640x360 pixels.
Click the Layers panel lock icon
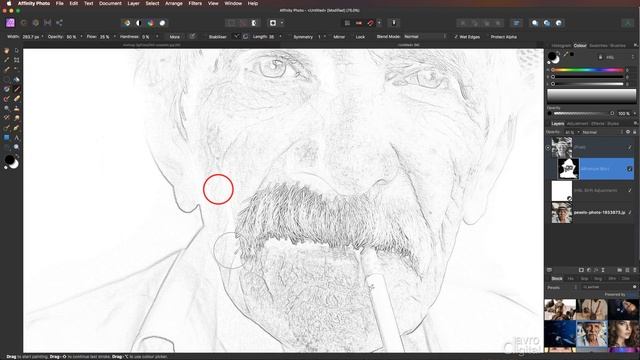634,132
